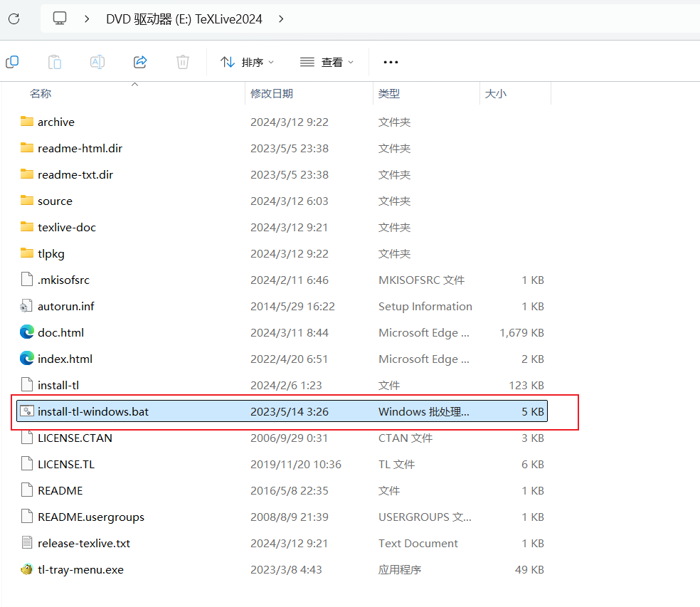Select the release-texlive.txt file icon

click(27, 543)
